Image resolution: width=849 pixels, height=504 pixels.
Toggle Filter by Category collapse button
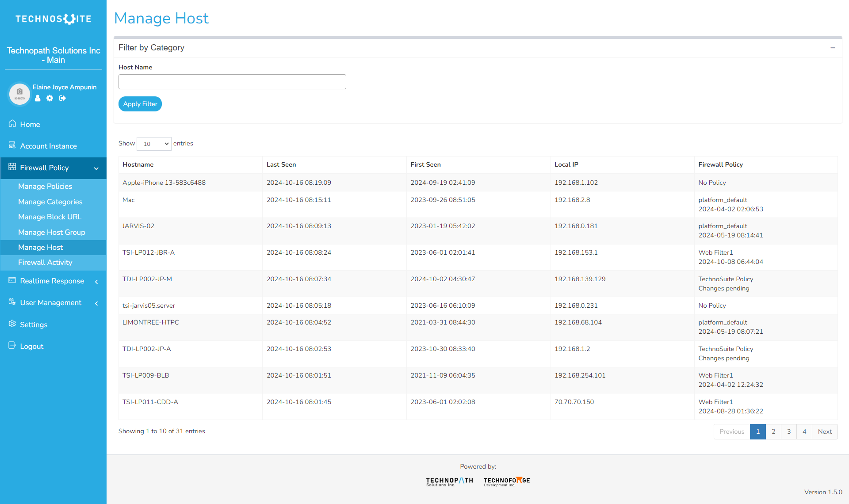(x=832, y=47)
